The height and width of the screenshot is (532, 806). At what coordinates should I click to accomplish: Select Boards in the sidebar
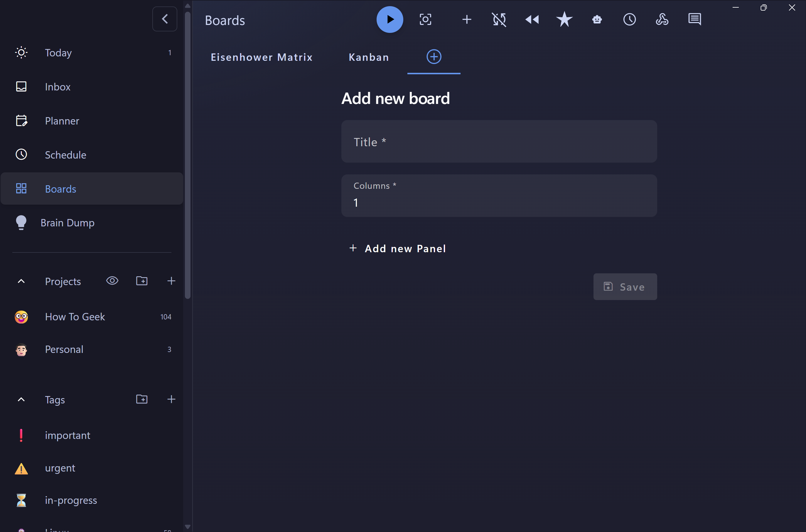pos(92,189)
